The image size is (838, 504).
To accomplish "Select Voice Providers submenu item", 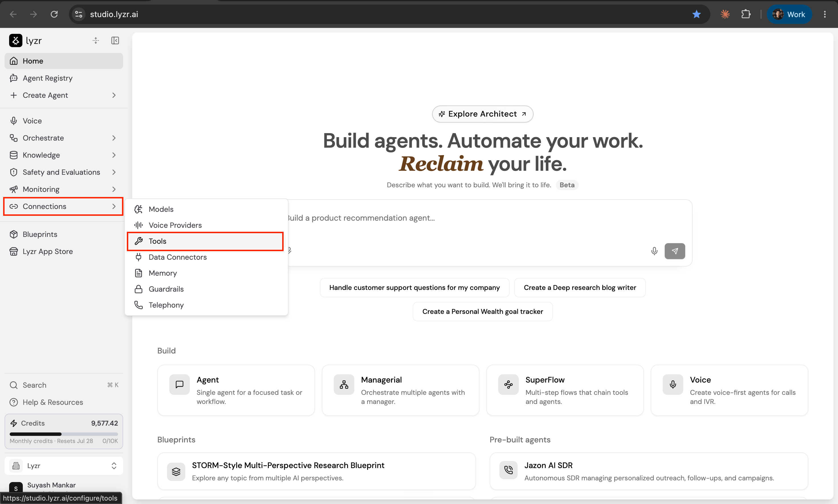I will pos(206,225).
